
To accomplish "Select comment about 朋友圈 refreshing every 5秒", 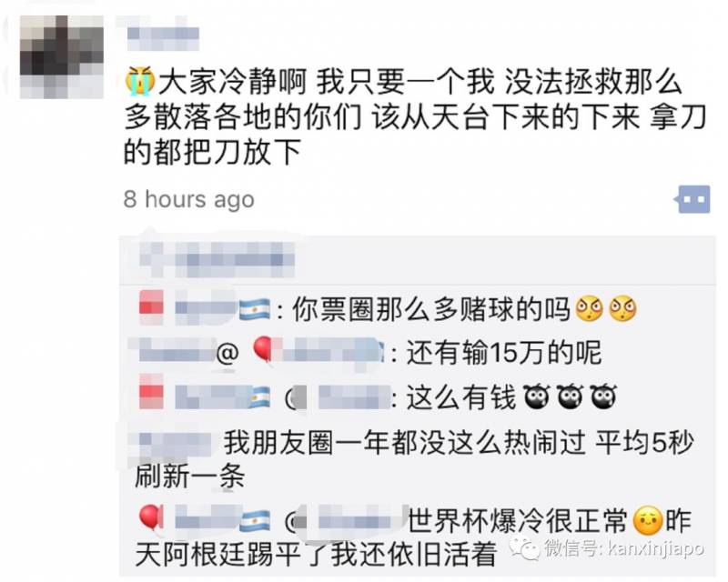I will 414,459.
